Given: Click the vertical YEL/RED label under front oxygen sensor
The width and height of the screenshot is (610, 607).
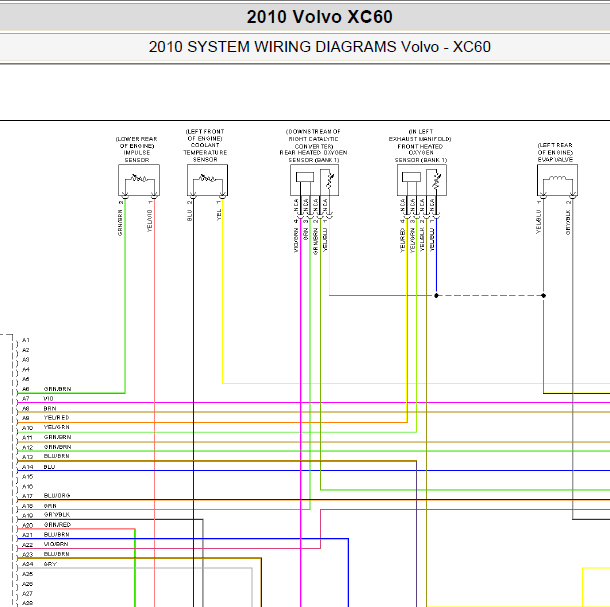Looking at the screenshot, I should tap(403, 240).
